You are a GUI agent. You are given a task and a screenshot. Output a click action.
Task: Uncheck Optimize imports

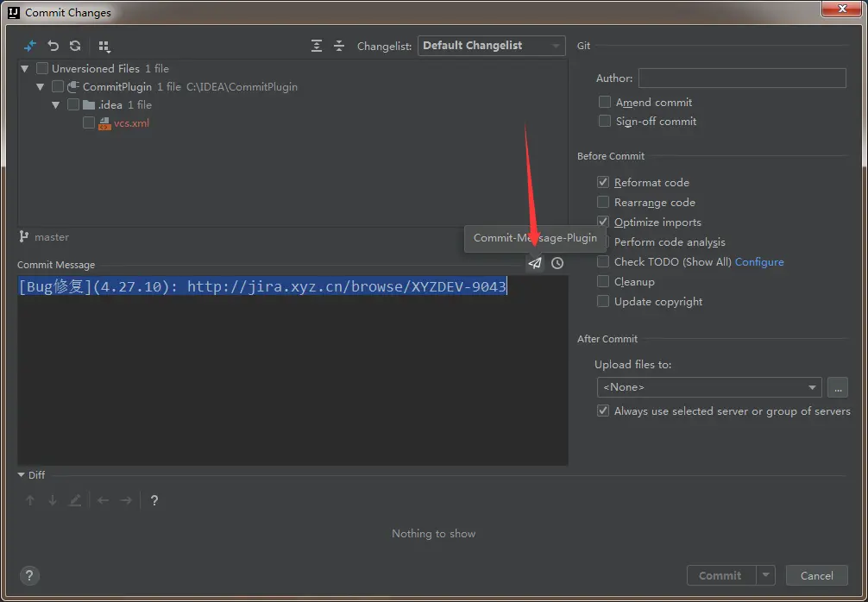[x=603, y=222]
